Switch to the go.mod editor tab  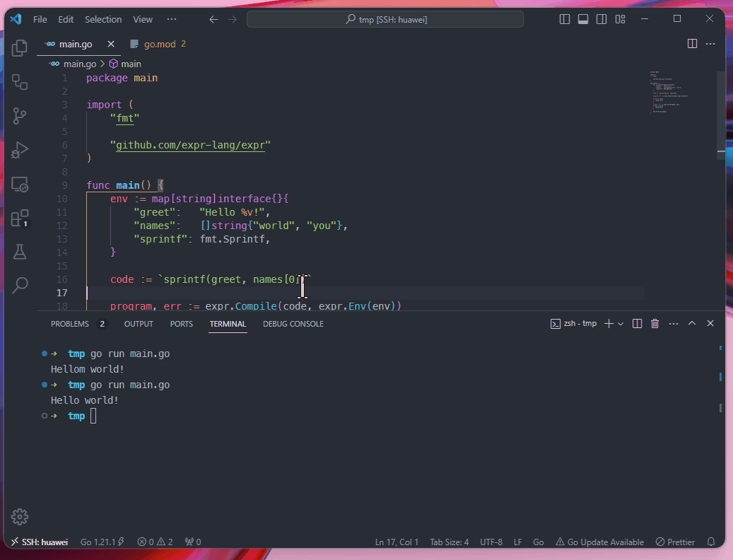(x=159, y=44)
